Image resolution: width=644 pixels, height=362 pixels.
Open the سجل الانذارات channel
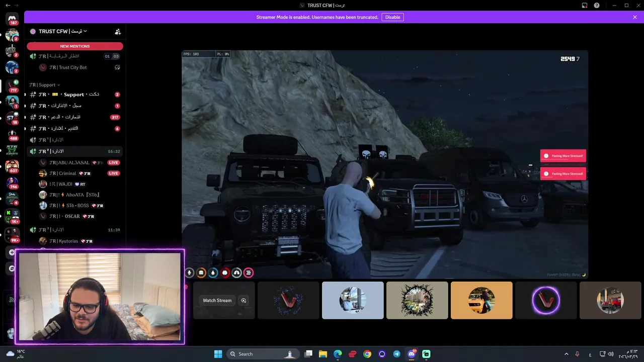pyautogui.click(x=74, y=106)
